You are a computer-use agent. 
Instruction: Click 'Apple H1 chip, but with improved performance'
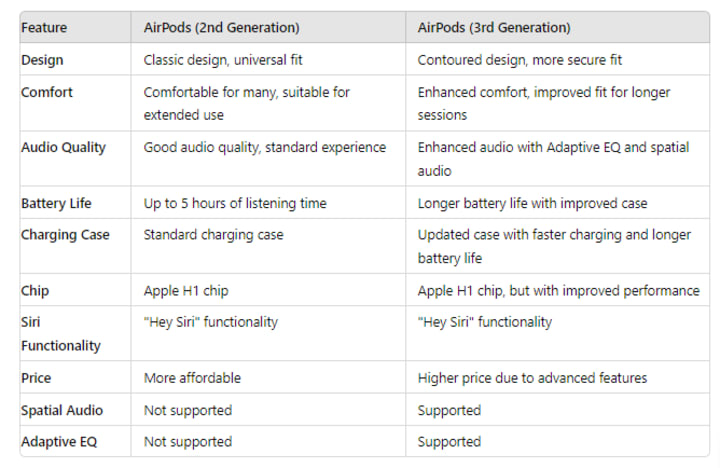[x=558, y=291]
